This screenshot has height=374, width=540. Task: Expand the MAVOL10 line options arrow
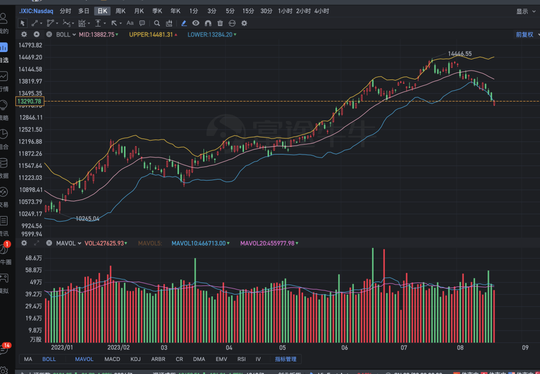[228, 243]
